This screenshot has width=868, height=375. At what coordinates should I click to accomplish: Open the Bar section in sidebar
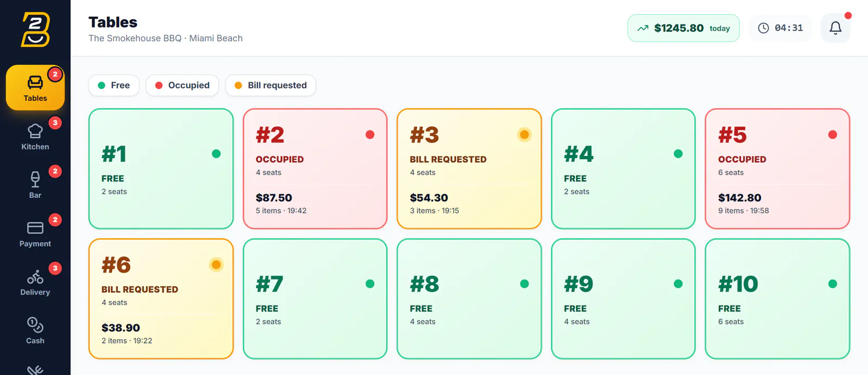click(35, 185)
